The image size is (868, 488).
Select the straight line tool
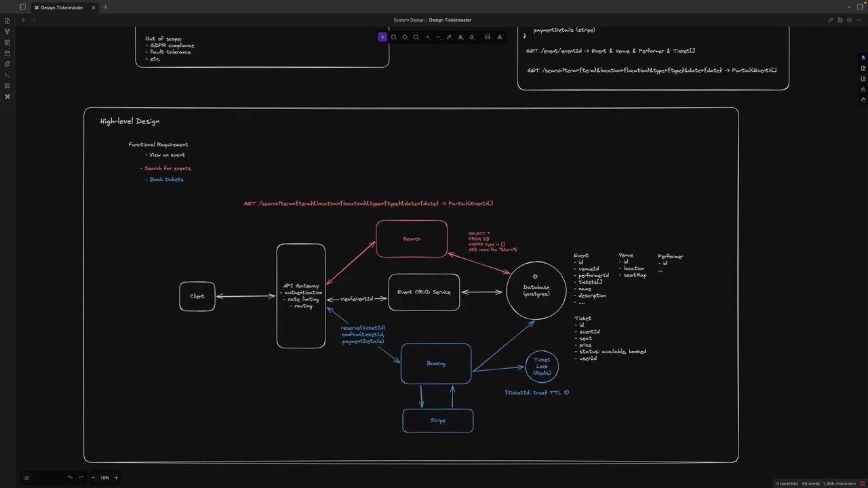438,37
